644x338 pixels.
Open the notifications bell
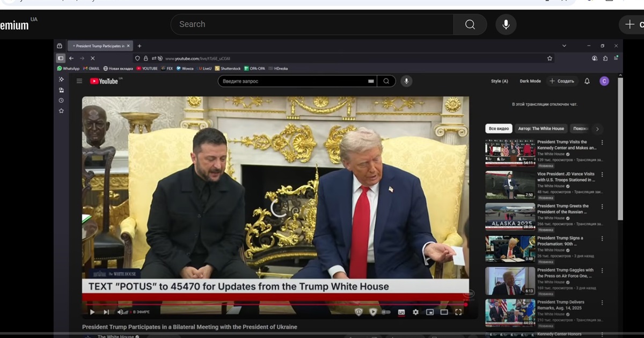587,81
